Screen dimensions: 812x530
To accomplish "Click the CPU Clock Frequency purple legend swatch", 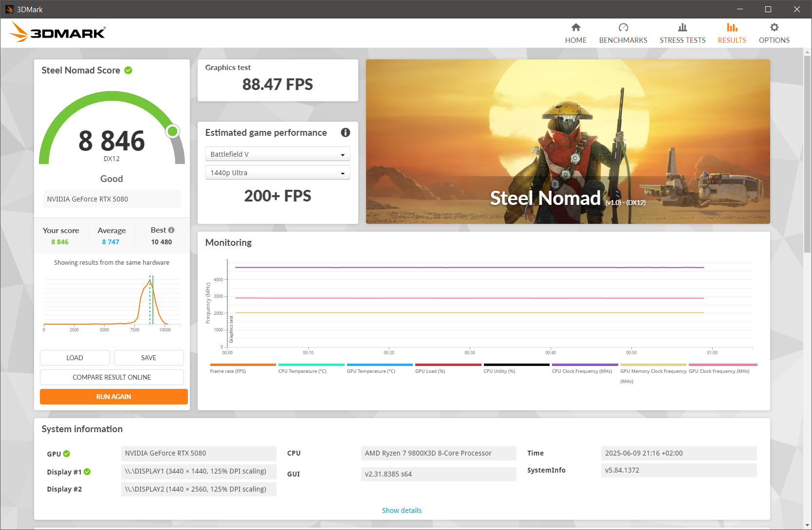I will (585, 365).
